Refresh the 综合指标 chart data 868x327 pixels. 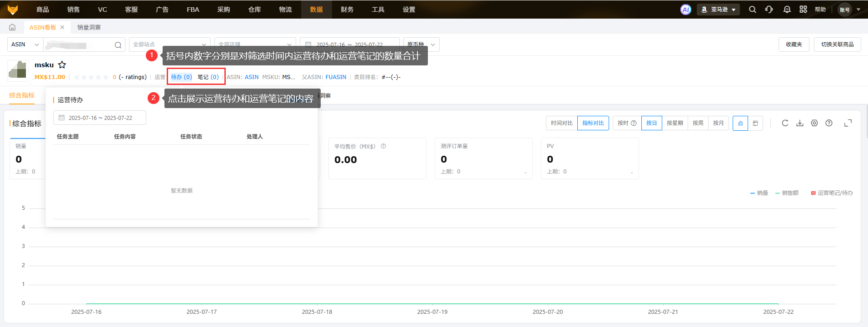pyautogui.click(x=785, y=123)
